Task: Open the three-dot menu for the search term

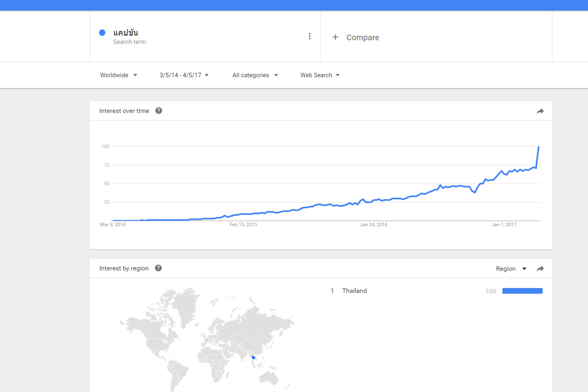Action: (310, 36)
